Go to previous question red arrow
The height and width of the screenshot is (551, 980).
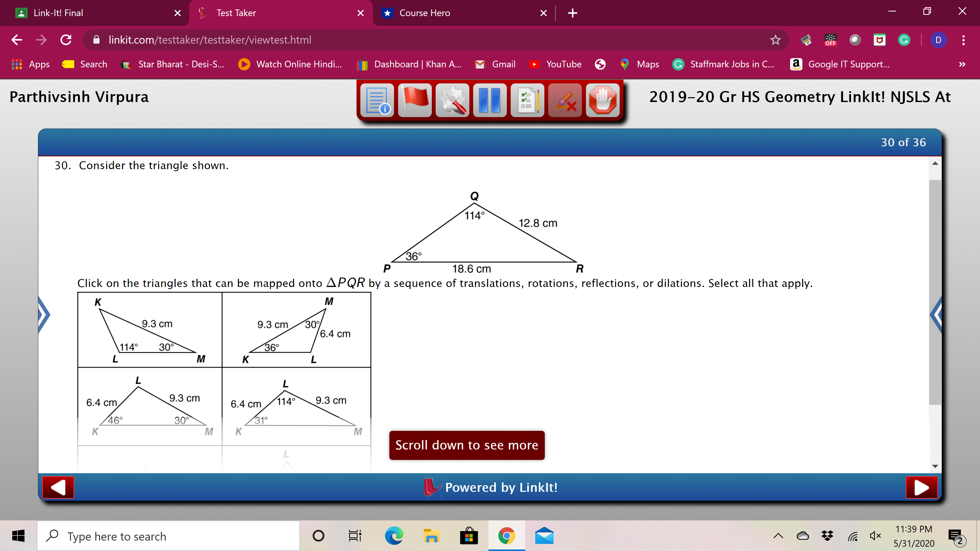pyautogui.click(x=58, y=487)
